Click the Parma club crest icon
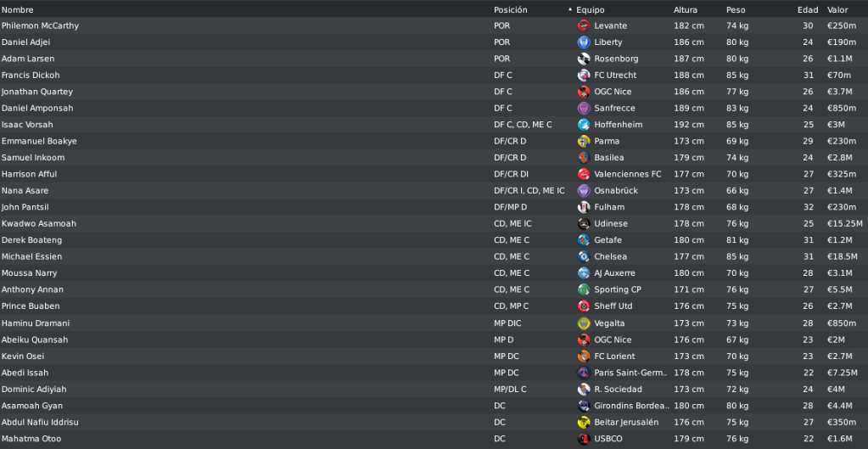 click(584, 141)
